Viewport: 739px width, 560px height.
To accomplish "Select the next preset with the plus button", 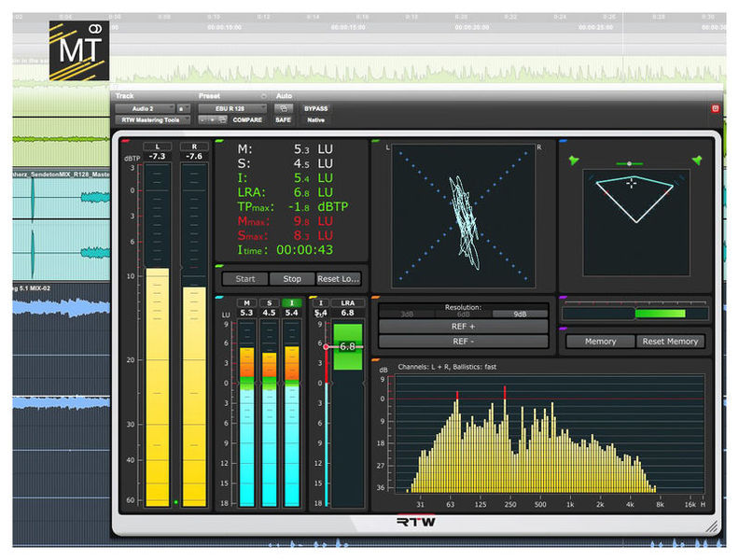I will 212,120.
